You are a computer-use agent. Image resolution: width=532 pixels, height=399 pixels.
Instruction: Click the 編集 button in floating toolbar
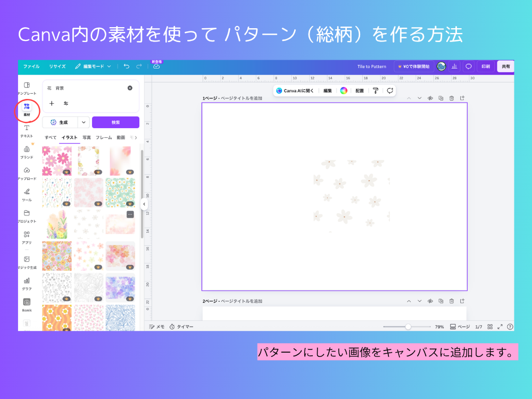point(327,90)
